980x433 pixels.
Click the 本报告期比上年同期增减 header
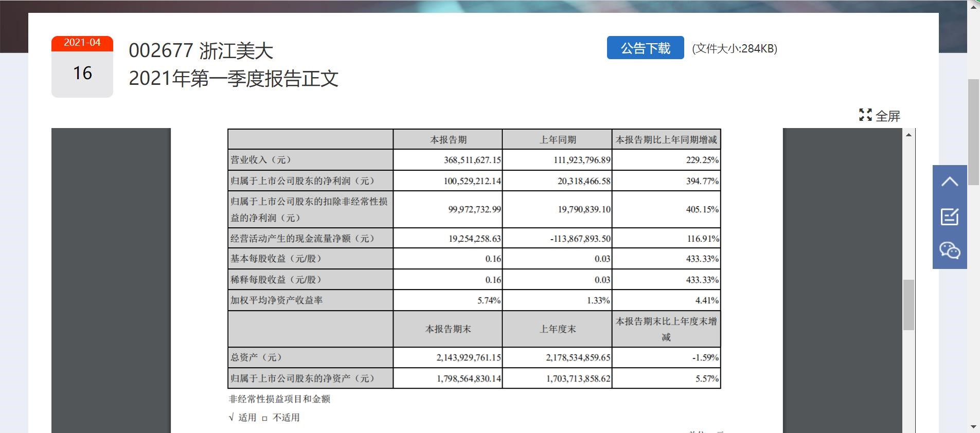point(666,140)
